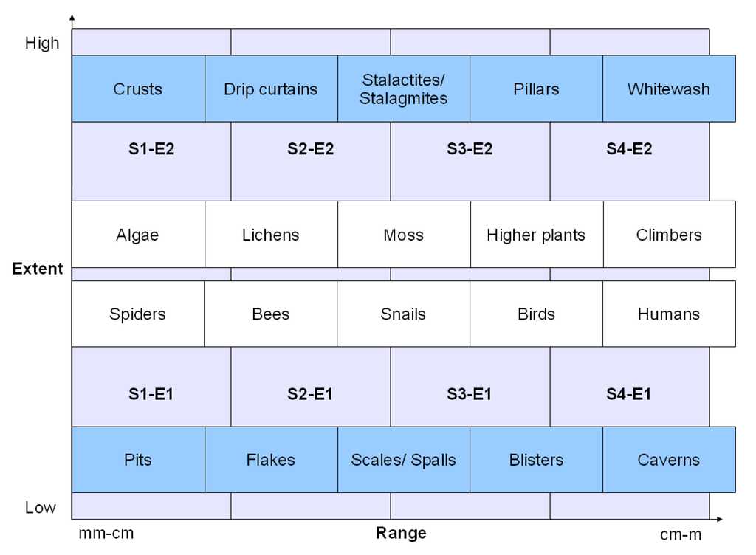The image size is (756, 555).
Task: Click the Caverns box
Action: (669, 460)
